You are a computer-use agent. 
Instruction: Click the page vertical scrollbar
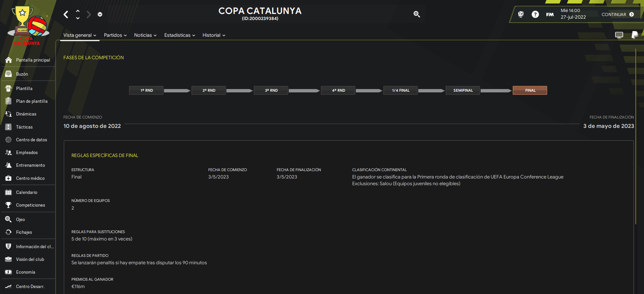click(x=637, y=136)
